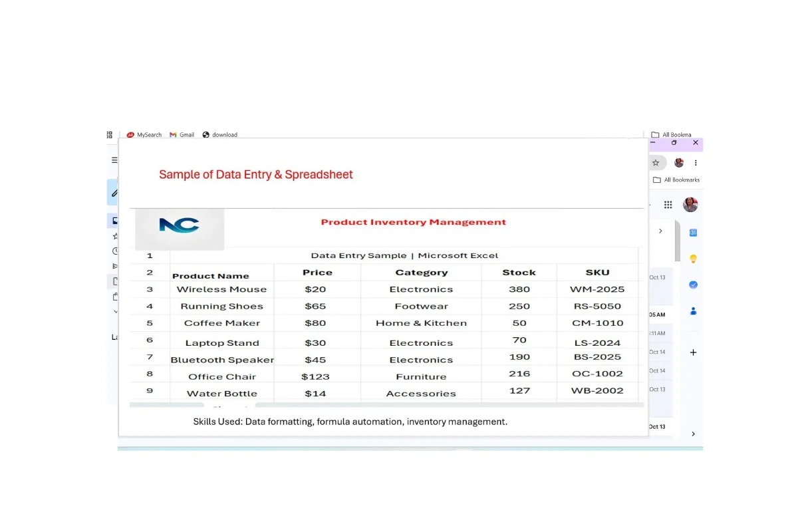Open Google Contacts in the side panel
The width and height of the screenshot is (798, 532).
coord(693,311)
